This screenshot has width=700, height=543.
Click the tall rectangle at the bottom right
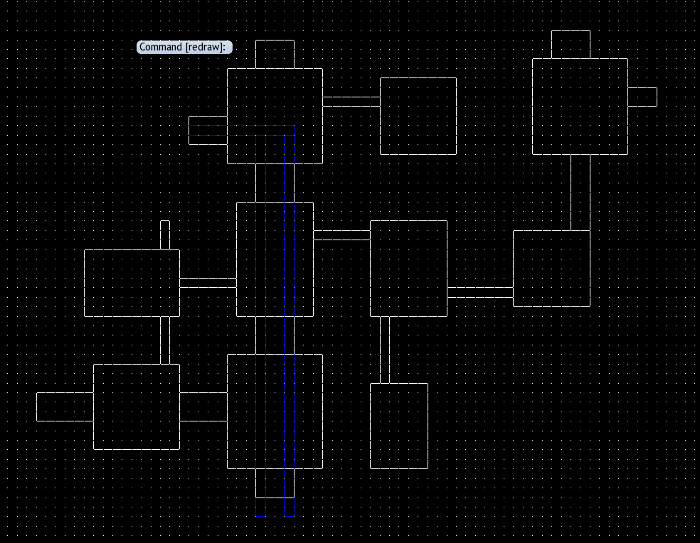(399, 425)
